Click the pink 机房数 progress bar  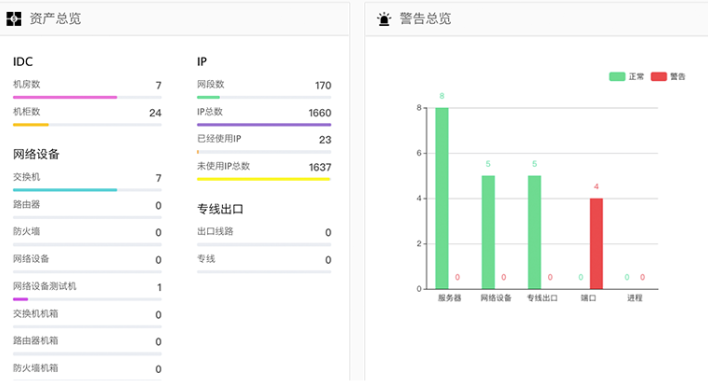pos(65,97)
